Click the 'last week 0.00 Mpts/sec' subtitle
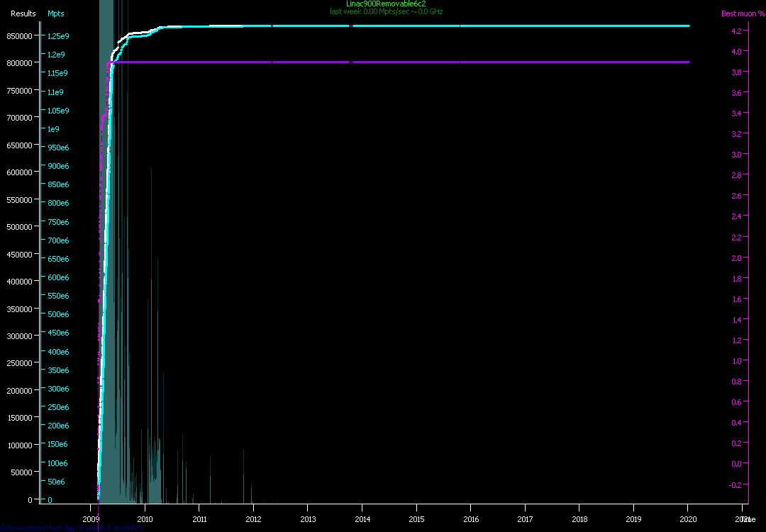This screenshot has width=766, height=532. pos(386,11)
